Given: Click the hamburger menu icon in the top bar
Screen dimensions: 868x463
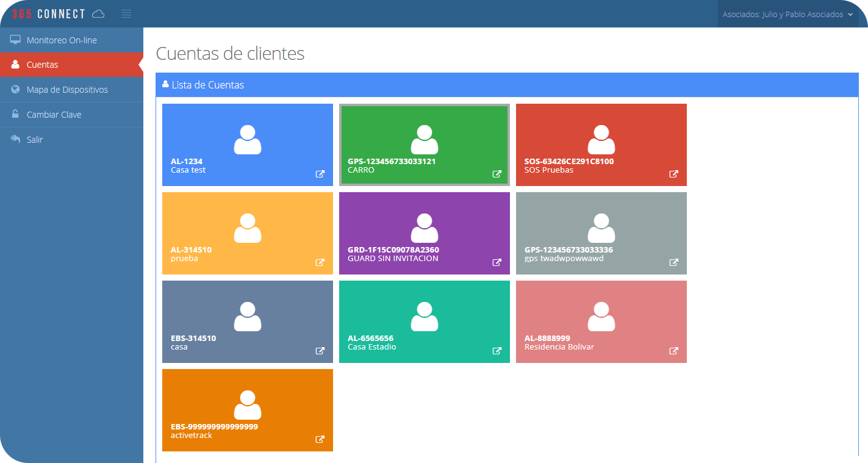Looking at the screenshot, I should 126,13.
